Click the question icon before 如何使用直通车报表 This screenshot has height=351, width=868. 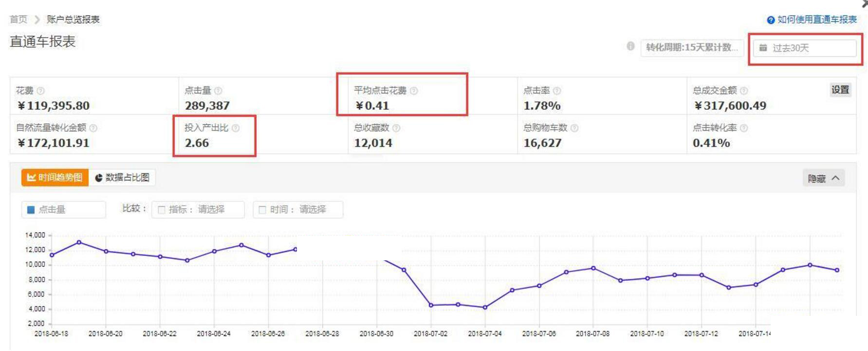[x=771, y=20]
